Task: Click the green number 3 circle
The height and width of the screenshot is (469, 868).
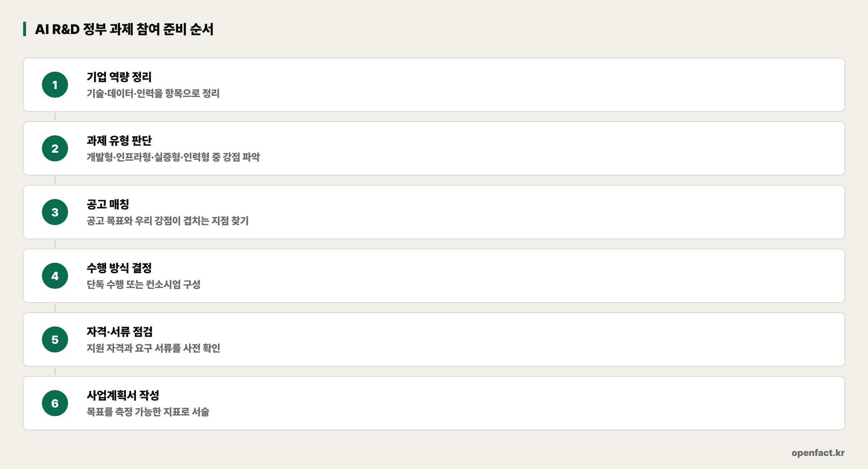Action: pyautogui.click(x=55, y=212)
